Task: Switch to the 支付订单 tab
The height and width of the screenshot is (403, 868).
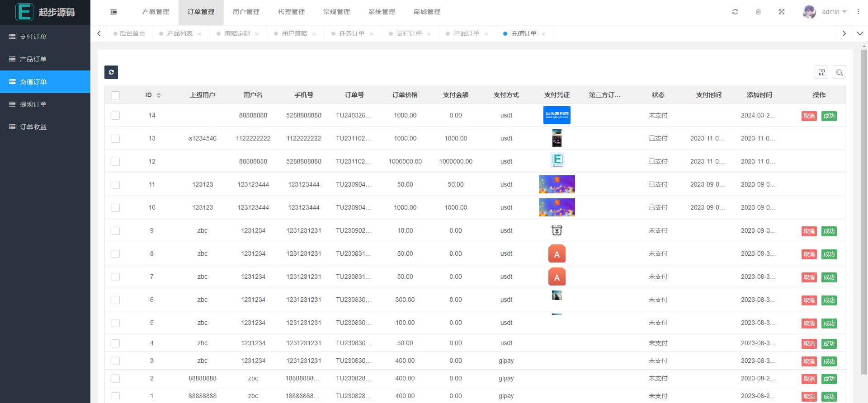Action: [409, 34]
